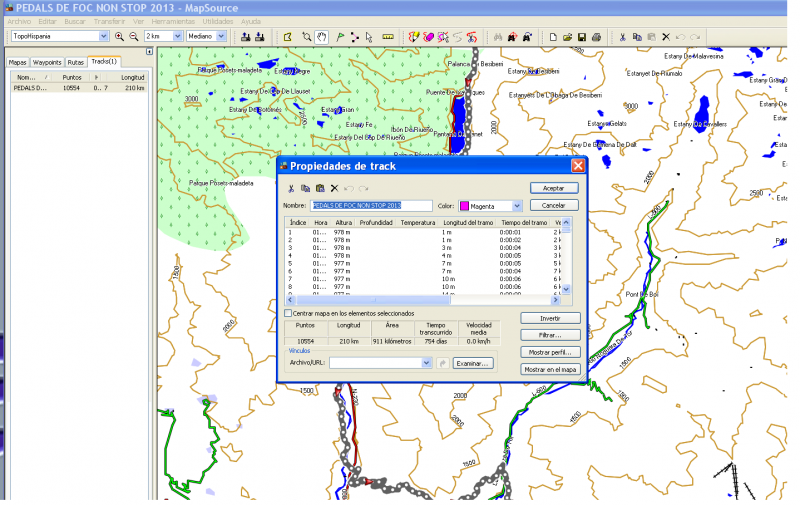The width and height of the screenshot is (800, 505).
Task: Click the magenta color swatch
Action: [465, 206]
